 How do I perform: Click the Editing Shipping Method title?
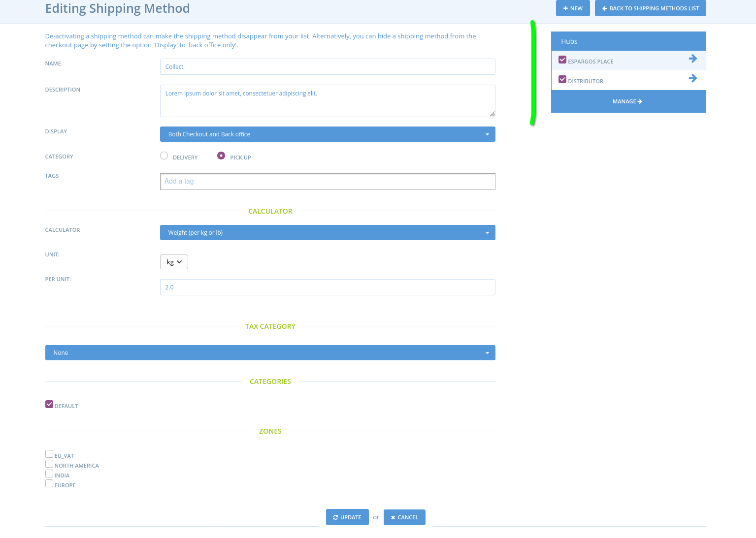(x=117, y=8)
